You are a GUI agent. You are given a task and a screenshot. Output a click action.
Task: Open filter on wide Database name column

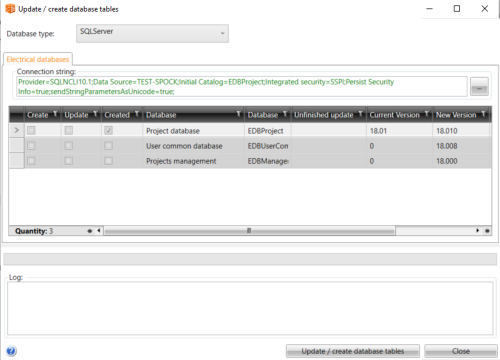239,114
